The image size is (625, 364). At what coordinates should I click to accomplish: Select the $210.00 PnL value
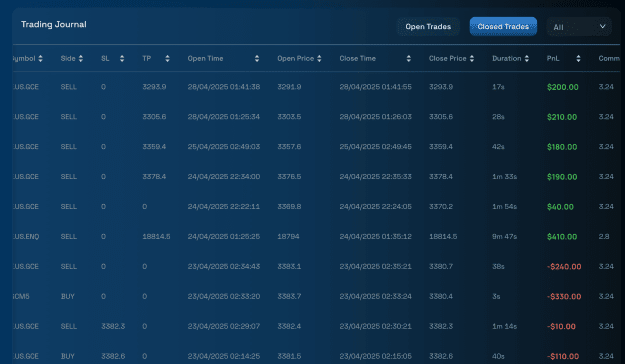pyautogui.click(x=562, y=117)
